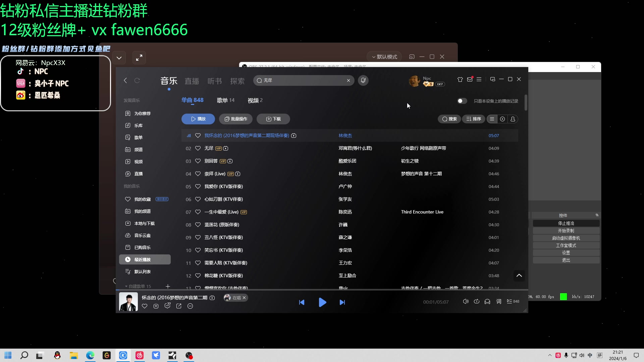Back to top arrow button in song list
Image resolution: width=644 pixels, height=362 pixels.
[x=519, y=276]
